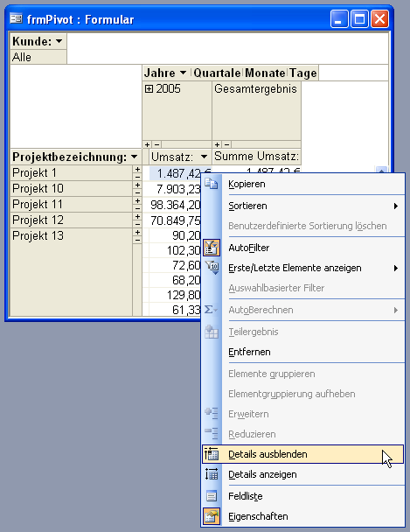Select Erste/Letzte Elemente anzeigen menu entry
The height and width of the screenshot is (532, 410).
click(295, 268)
